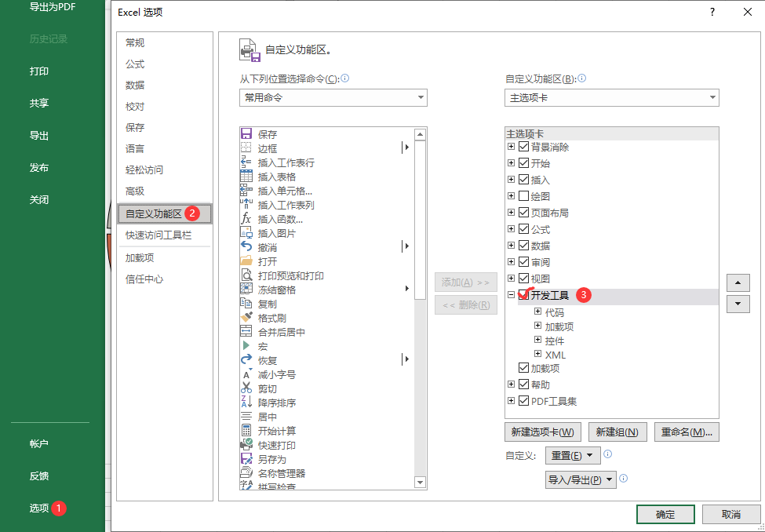This screenshot has width=765, height=532.
Task: Select the 剪切 scissors icon
Action: [x=246, y=388]
